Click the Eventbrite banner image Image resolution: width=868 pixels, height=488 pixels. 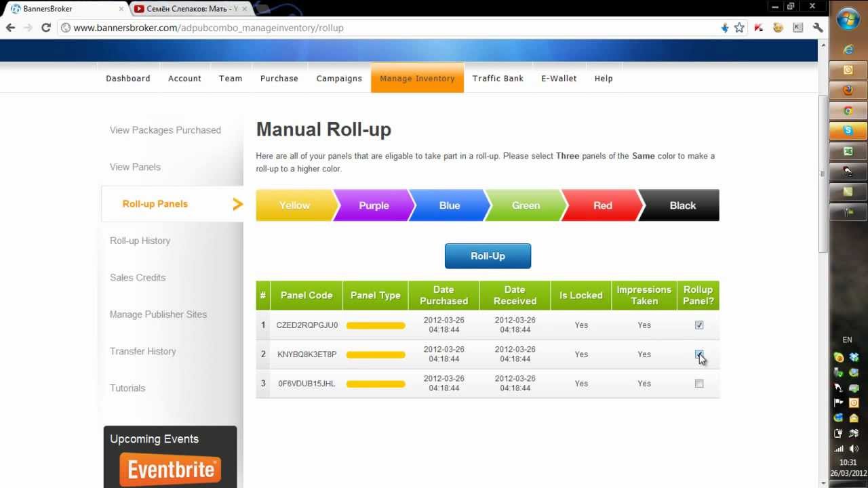(170, 470)
